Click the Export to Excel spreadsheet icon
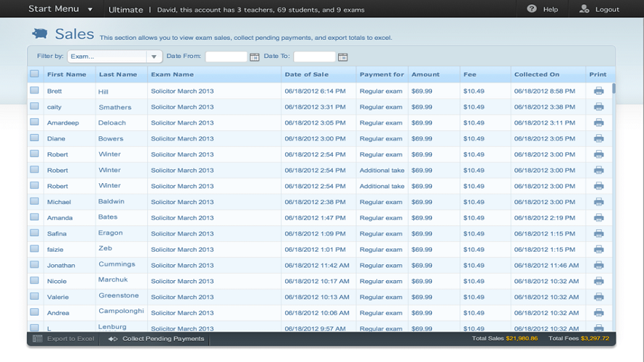 [38, 339]
